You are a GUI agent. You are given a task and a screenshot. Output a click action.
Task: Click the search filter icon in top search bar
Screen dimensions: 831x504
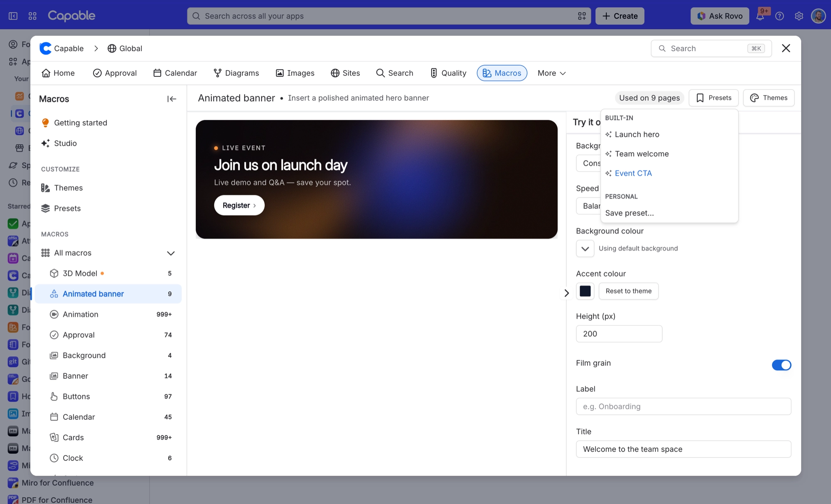click(582, 16)
